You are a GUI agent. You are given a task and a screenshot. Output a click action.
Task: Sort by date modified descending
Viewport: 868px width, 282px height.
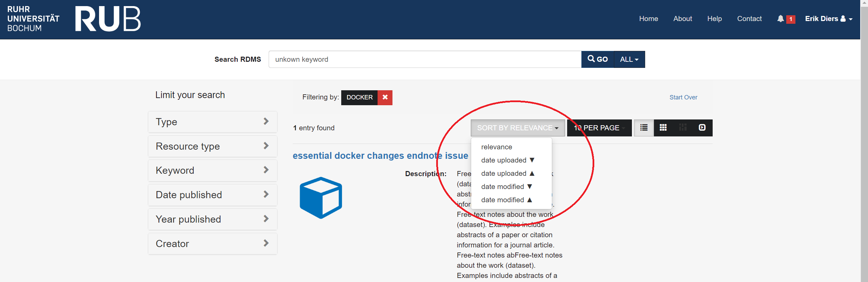pos(511,187)
